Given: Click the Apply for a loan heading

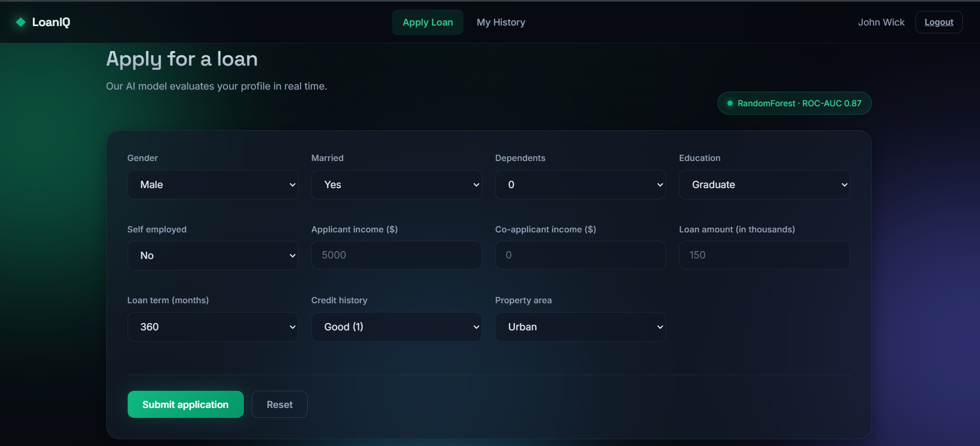Looking at the screenshot, I should [182, 59].
